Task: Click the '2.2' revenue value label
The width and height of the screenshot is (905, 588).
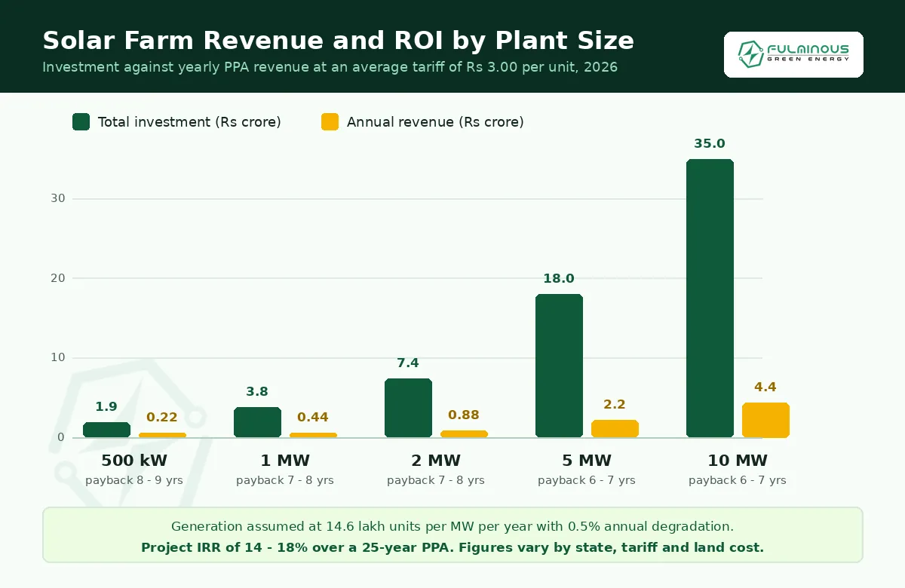Action: [615, 404]
